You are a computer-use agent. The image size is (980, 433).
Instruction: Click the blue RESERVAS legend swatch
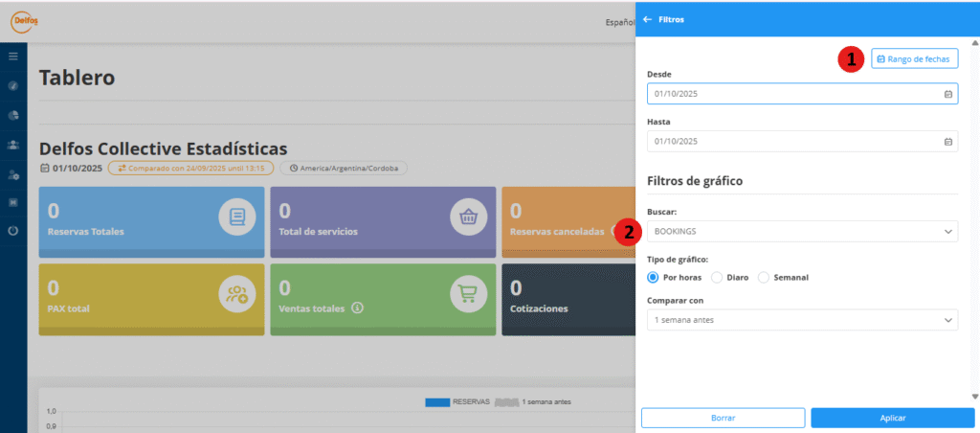437,402
